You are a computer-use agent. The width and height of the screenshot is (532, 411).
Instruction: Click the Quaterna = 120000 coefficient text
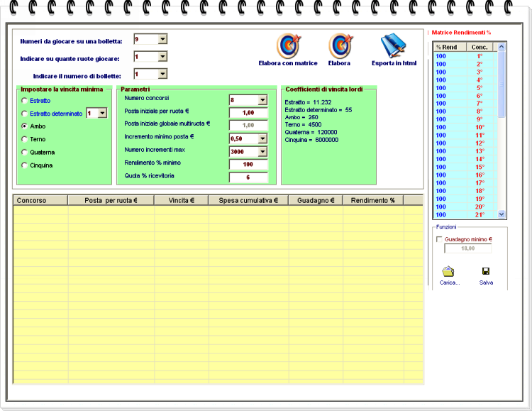click(x=311, y=132)
